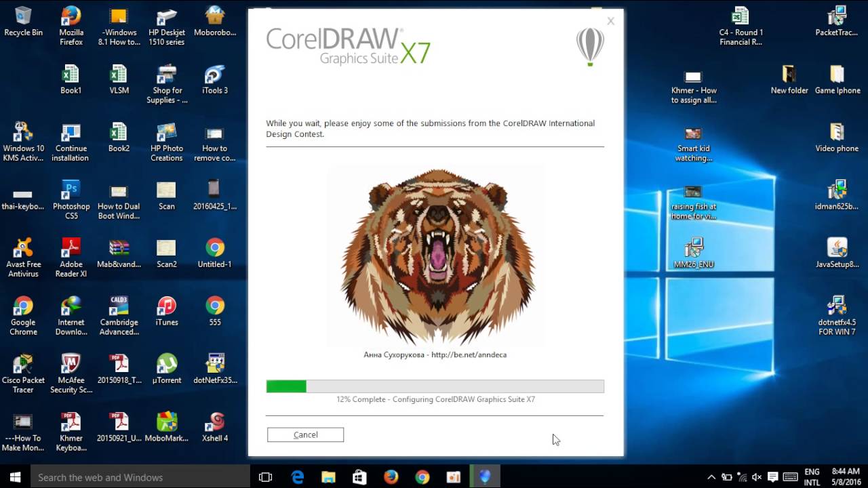Image resolution: width=868 pixels, height=488 pixels.
Task: Click the 12% Complete status text
Action: point(435,399)
